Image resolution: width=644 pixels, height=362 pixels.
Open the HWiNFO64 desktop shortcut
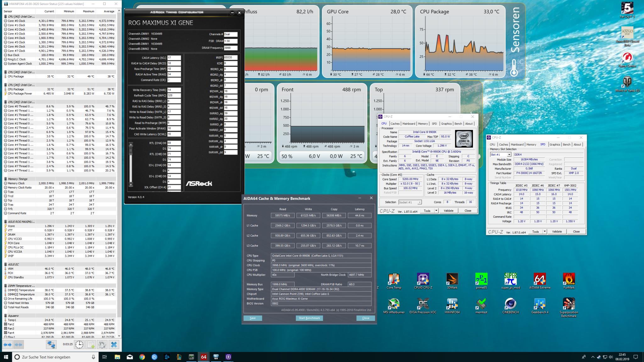[x=452, y=306]
